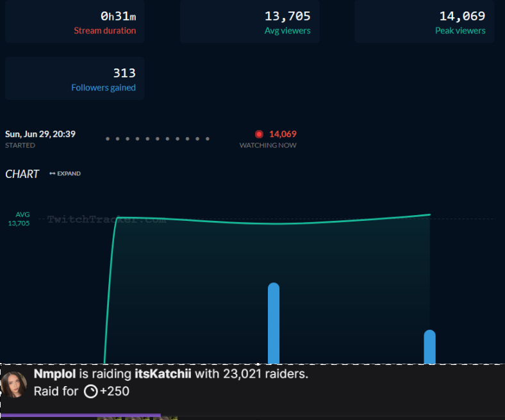The image size is (505, 420).
Task: Click the CHART heading
Action: coord(22,174)
